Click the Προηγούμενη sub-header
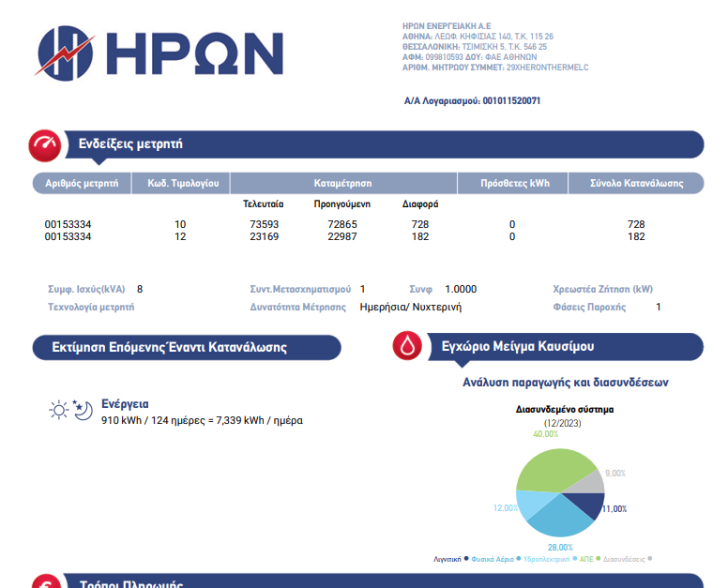The height and width of the screenshot is (588, 728). [x=342, y=204]
